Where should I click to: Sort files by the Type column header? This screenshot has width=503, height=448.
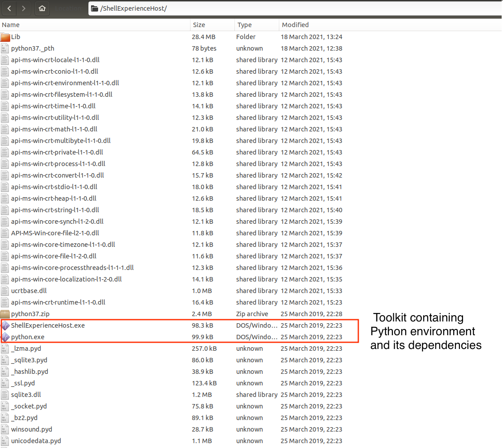(257, 25)
